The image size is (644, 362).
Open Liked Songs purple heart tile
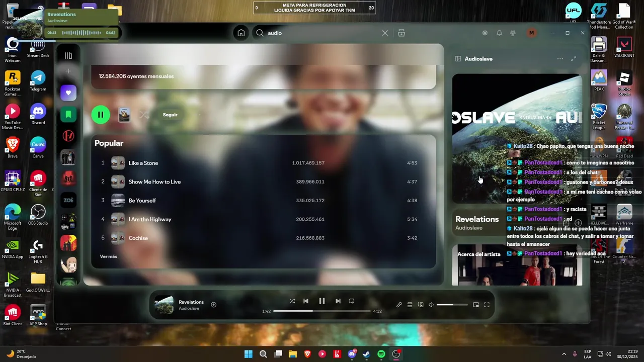(68, 93)
